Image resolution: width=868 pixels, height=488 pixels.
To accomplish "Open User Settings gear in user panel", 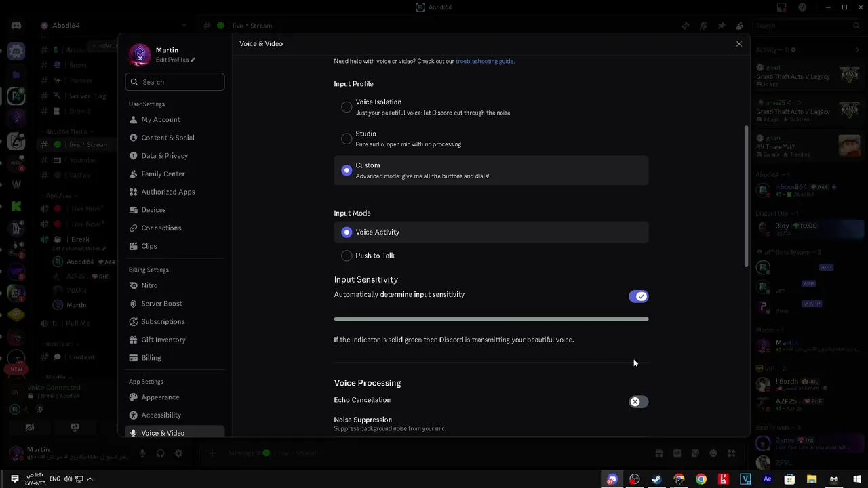I will (178, 453).
